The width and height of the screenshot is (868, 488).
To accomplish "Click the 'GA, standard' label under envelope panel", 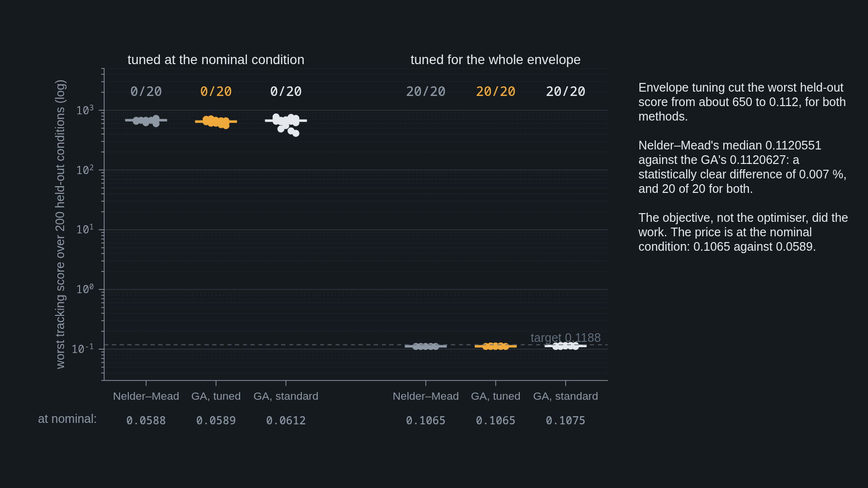I will pos(566,396).
